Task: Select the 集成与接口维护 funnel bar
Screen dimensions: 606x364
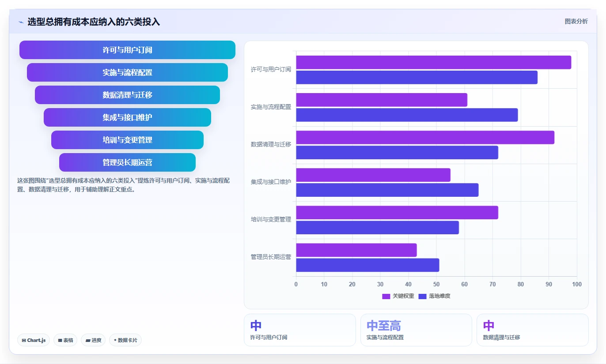Action: tap(127, 117)
